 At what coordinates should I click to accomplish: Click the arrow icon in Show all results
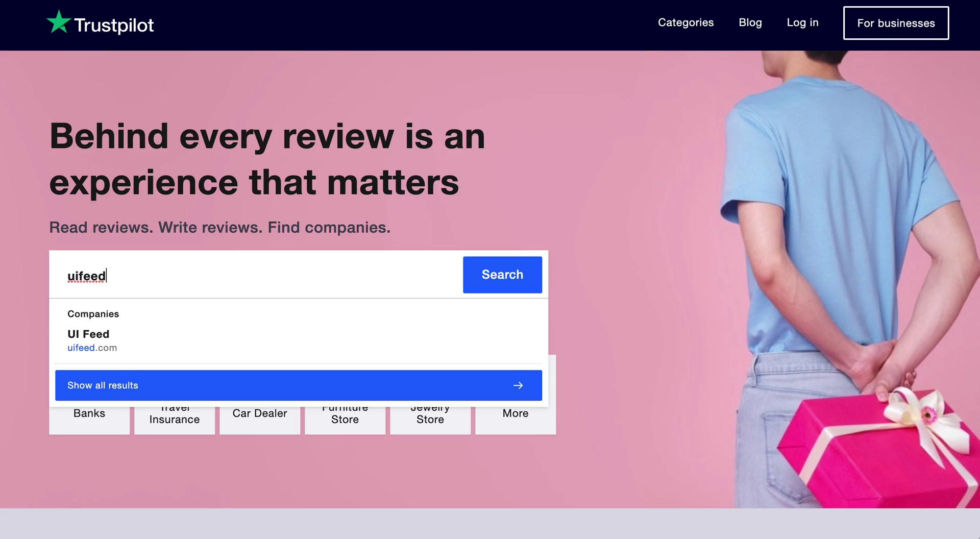(518, 385)
